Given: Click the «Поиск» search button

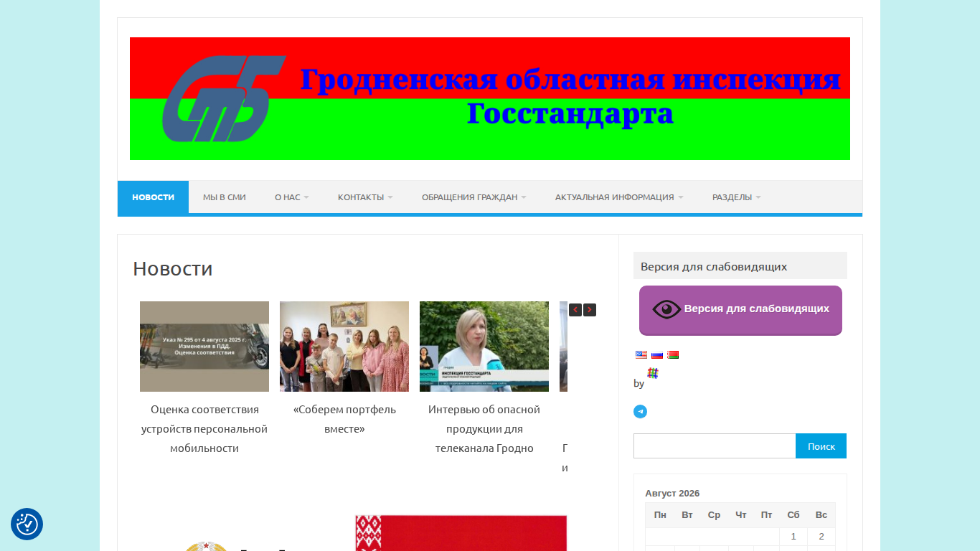Looking at the screenshot, I should click(821, 446).
